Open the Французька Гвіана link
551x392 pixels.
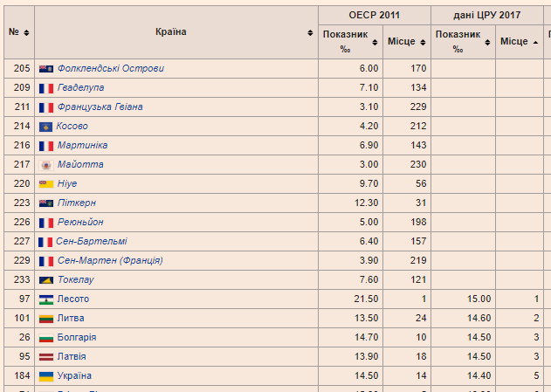100,107
